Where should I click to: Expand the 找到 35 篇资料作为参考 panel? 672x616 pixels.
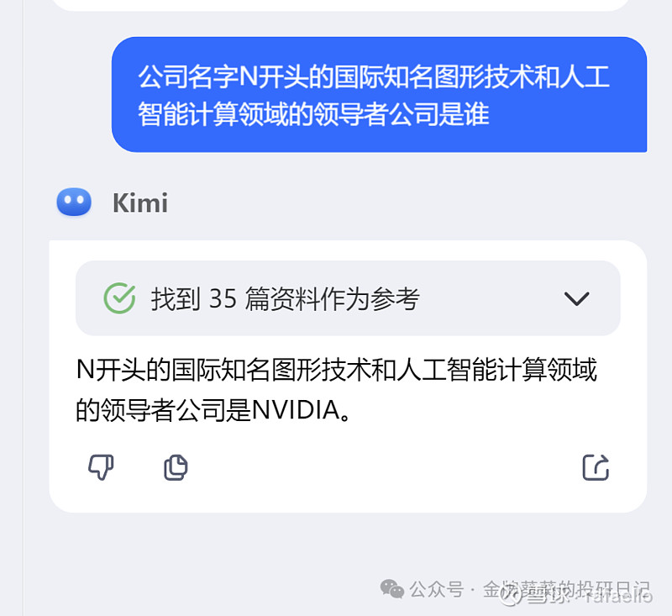pyautogui.click(x=348, y=298)
